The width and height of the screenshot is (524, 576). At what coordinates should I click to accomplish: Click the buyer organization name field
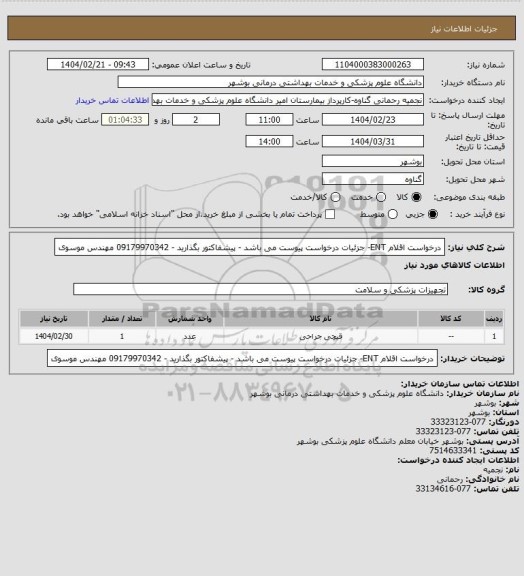click(270, 82)
